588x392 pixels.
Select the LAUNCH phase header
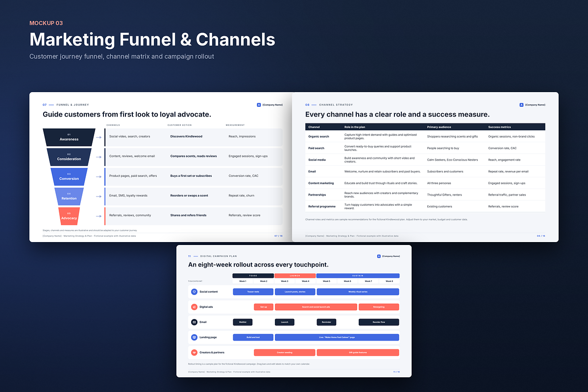click(x=295, y=275)
